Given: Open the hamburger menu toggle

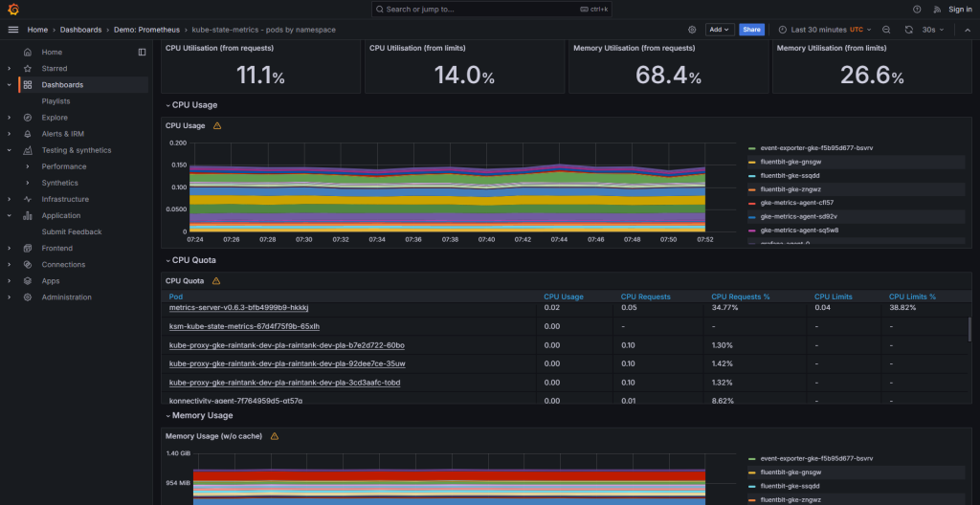Looking at the screenshot, I should 13,30.
